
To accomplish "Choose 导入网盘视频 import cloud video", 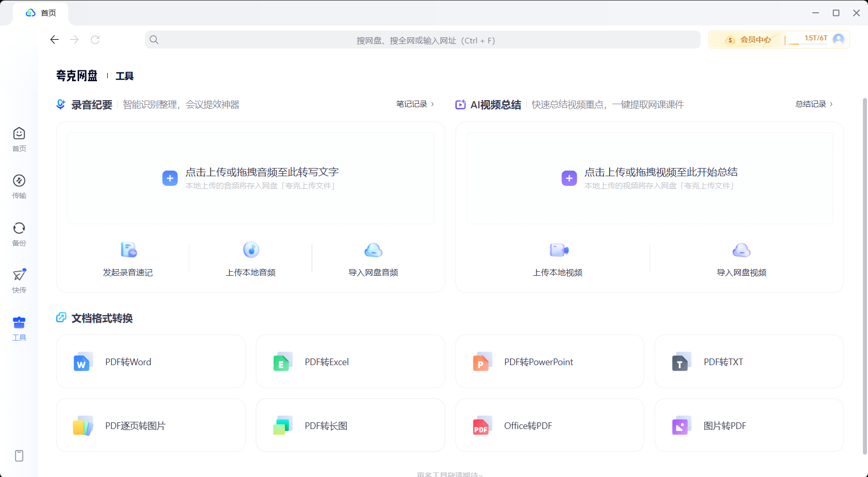I will tap(741, 259).
